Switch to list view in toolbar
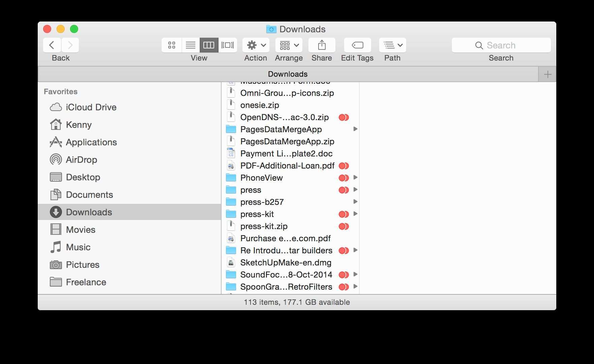Image resolution: width=594 pixels, height=364 pixels. click(x=191, y=45)
